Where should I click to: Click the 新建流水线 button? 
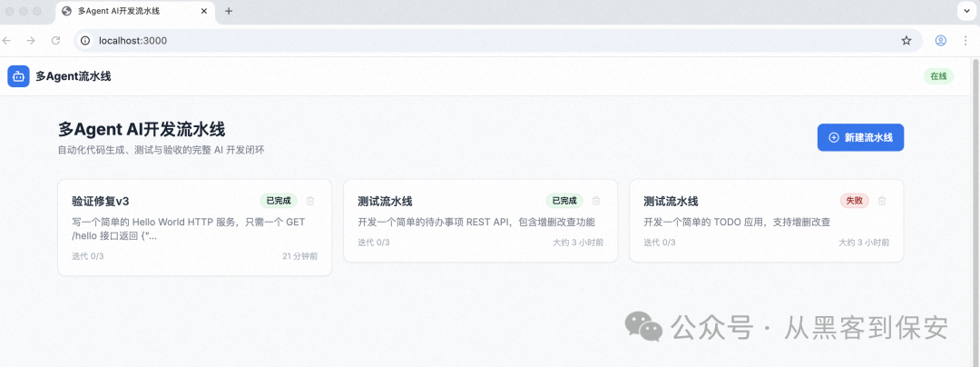860,137
